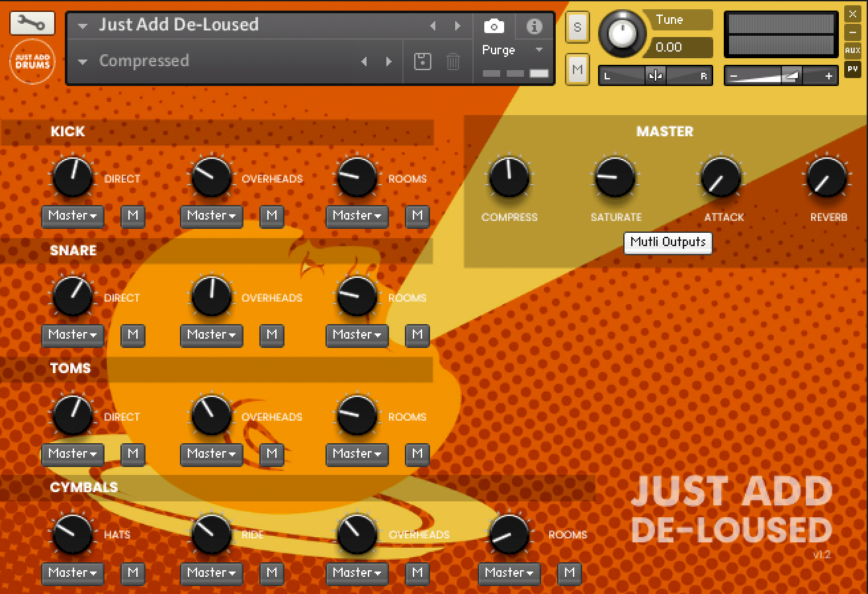This screenshot has width=868, height=594.
Task: Click the Snare Overheads level knob
Action: click(212, 297)
